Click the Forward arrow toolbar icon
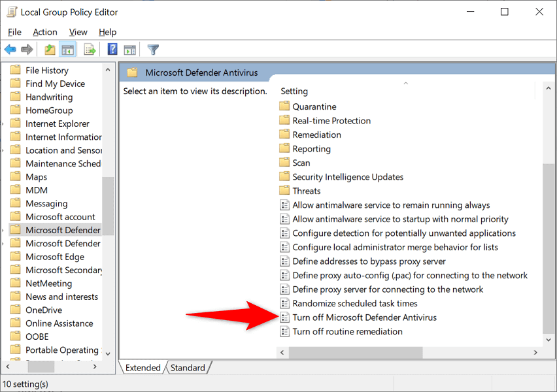Screen dimensions: 557x392 point(27,50)
